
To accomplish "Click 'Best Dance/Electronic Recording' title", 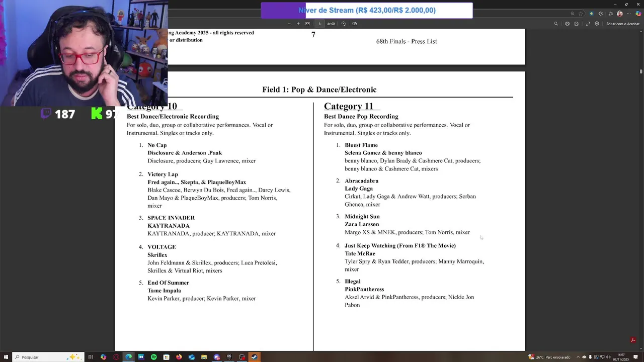I will point(173,117).
